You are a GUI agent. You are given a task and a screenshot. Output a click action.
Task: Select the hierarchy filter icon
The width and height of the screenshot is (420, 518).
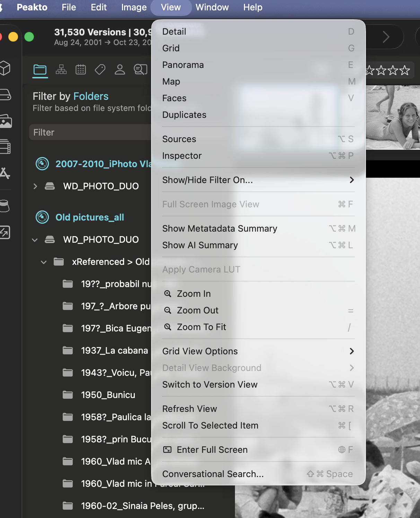pyautogui.click(x=61, y=70)
